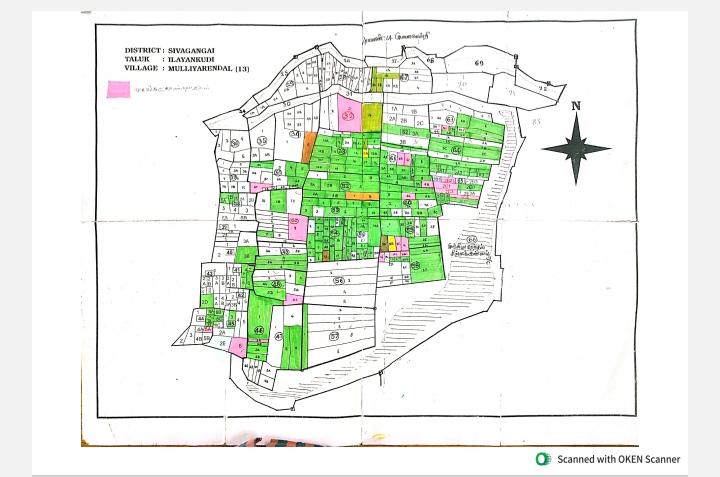Image resolution: width=720 pixels, height=477 pixels.
Task: Click the green OKEN Scanner logo icon
Action: coord(543,459)
